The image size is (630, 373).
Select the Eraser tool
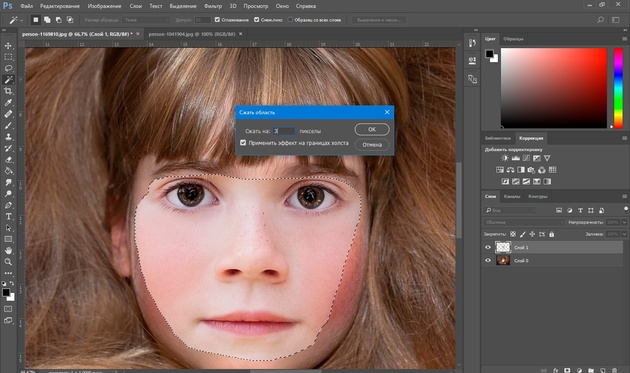8,160
